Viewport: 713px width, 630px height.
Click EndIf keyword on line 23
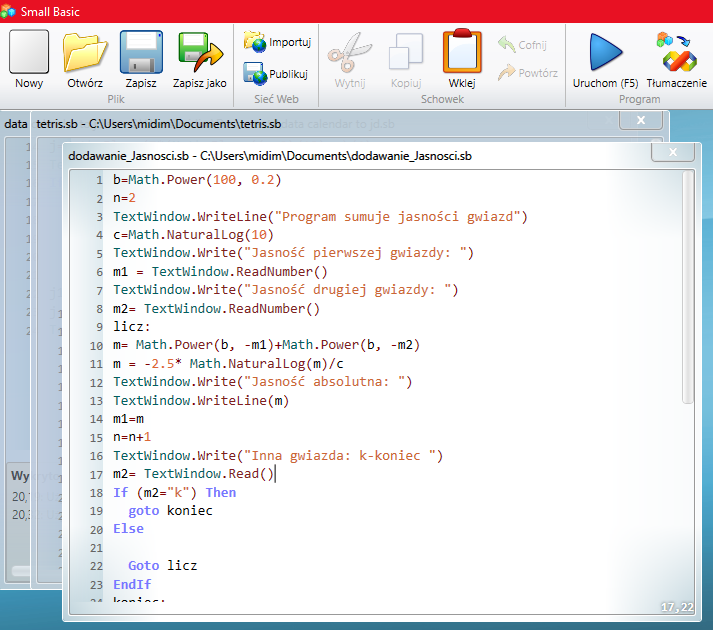point(132,585)
